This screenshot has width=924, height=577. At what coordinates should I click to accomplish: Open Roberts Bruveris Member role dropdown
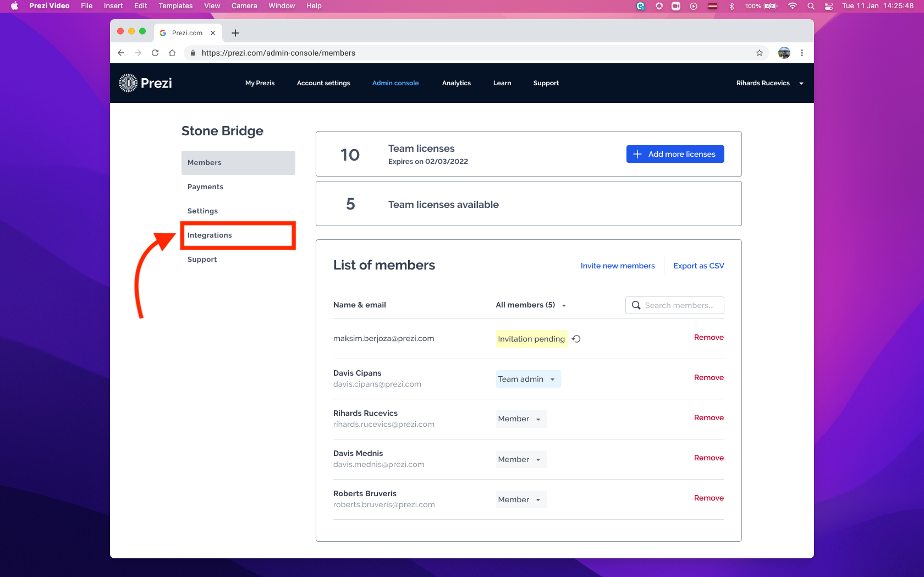(520, 499)
